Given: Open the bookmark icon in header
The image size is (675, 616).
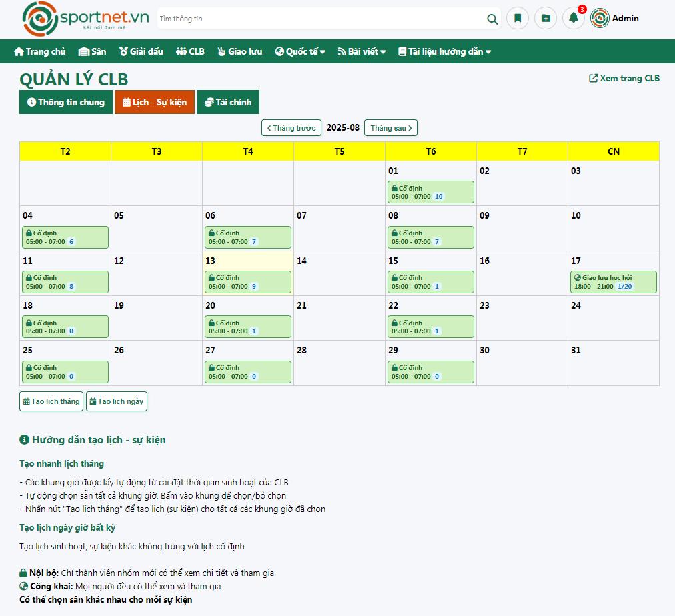Looking at the screenshot, I should [x=518, y=19].
